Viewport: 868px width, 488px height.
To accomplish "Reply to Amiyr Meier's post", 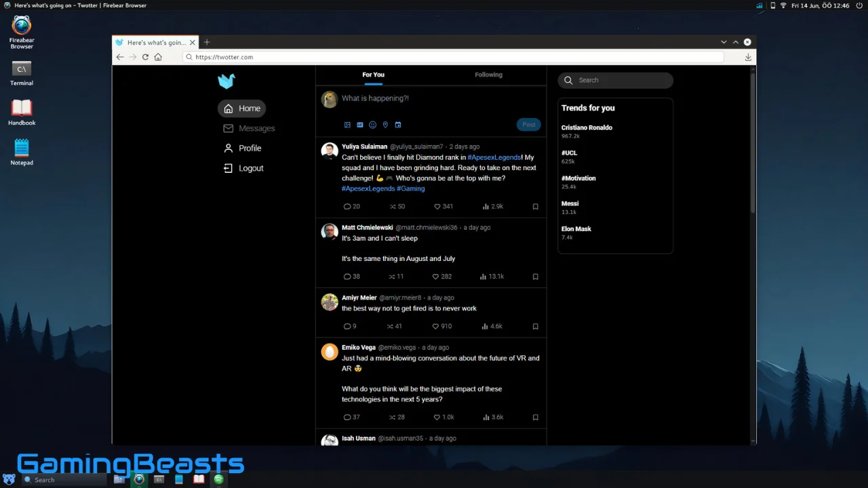I will click(350, 326).
